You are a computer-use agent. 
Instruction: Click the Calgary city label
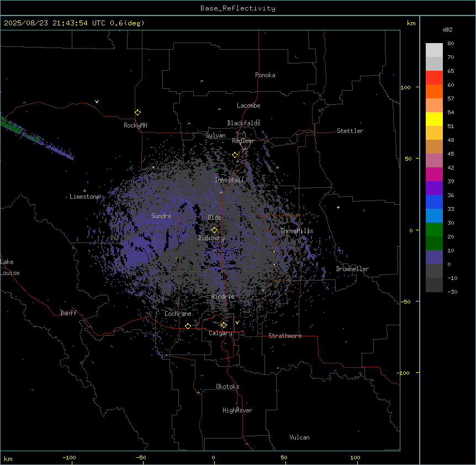coord(220,333)
